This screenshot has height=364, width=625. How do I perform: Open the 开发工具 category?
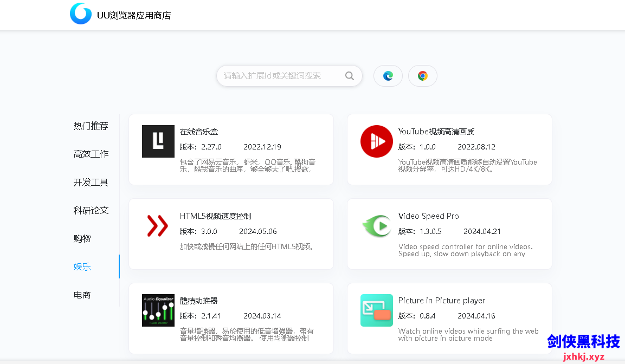point(91,182)
